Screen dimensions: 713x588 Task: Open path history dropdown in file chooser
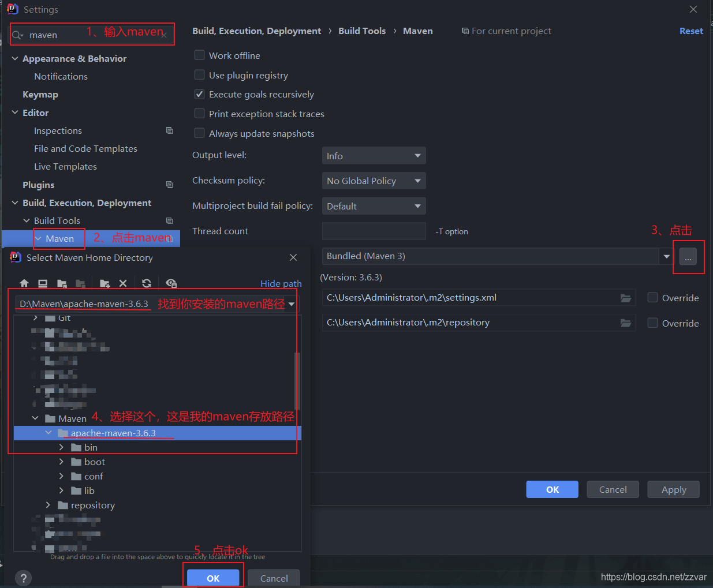(292, 304)
